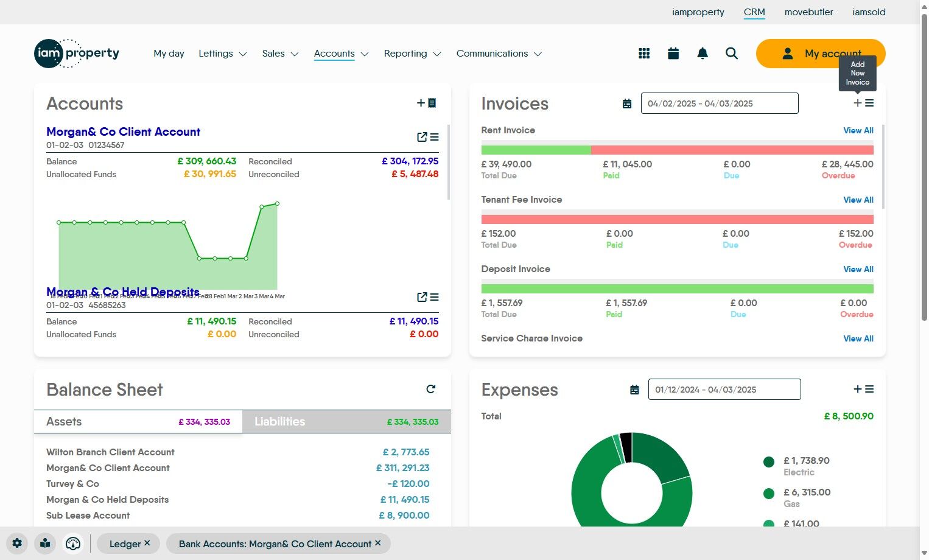Show the Liabilities tab in Balance Sheet
This screenshot has width=929, height=560.
point(346,422)
